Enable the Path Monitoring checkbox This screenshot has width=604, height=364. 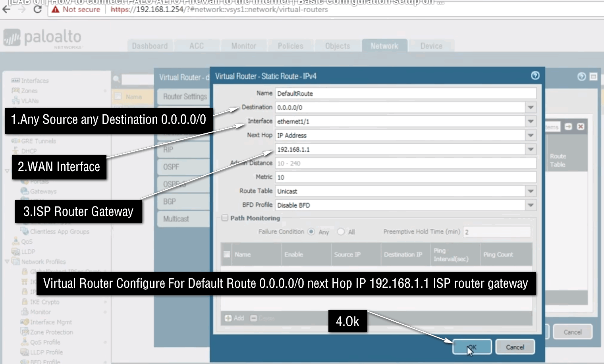point(225,218)
